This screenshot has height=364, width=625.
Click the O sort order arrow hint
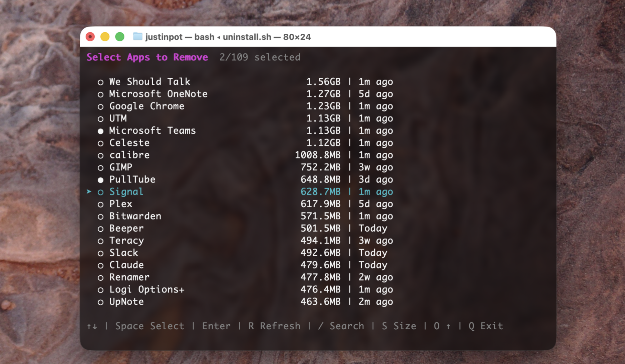pos(442,326)
